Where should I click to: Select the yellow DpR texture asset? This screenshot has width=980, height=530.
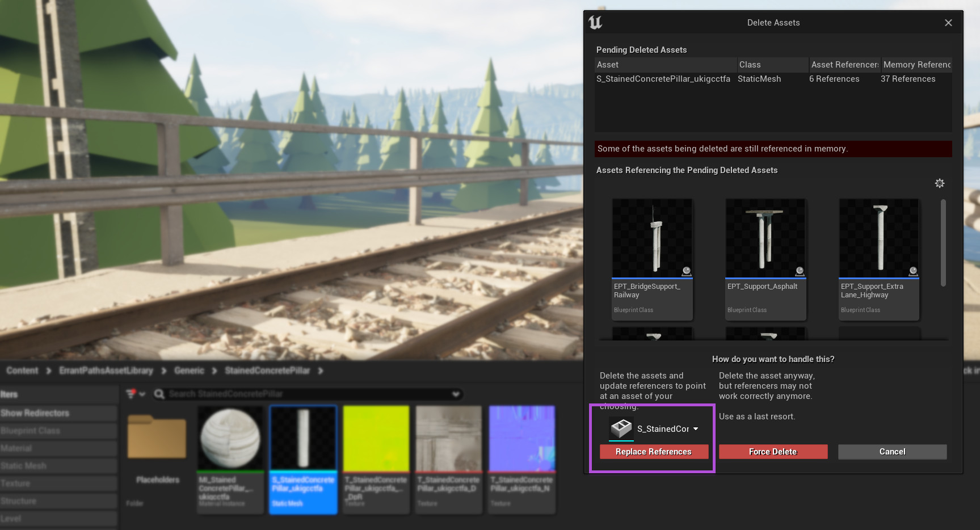pos(376,438)
